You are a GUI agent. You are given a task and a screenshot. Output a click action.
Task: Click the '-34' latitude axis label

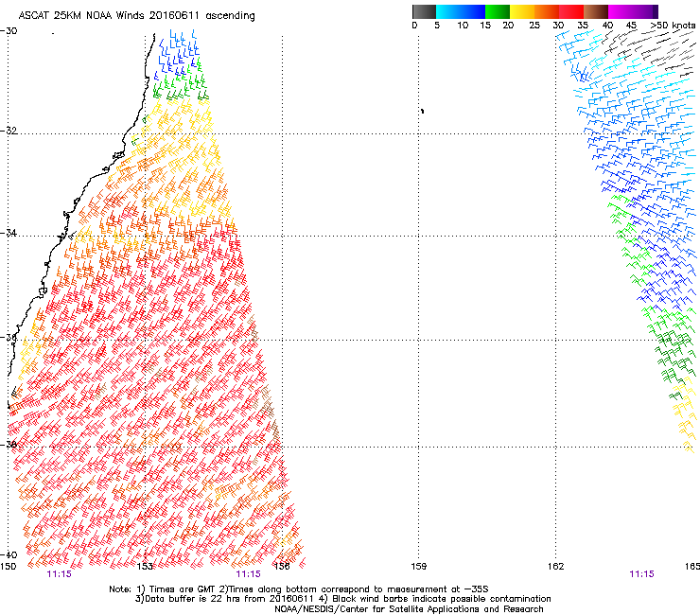[x=9, y=233]
